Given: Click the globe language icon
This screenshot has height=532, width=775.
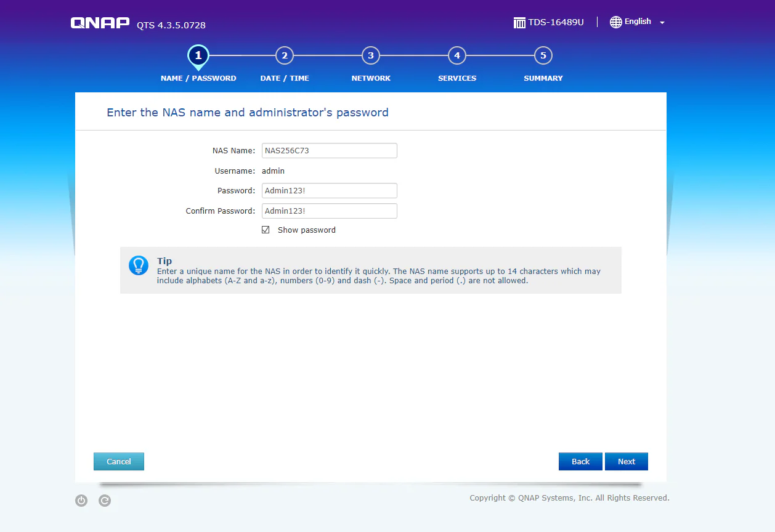Looking at the screenshot, I should pos(615,22).
